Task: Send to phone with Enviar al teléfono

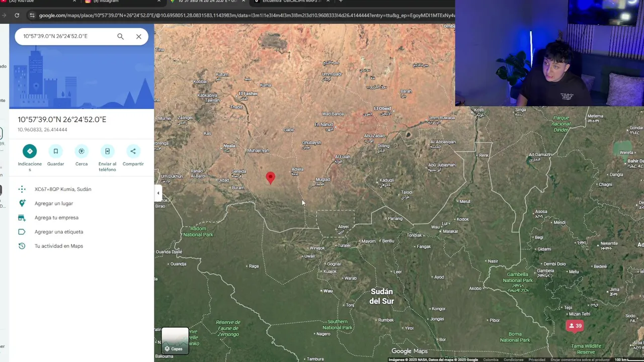Action: tap(107, 151)
